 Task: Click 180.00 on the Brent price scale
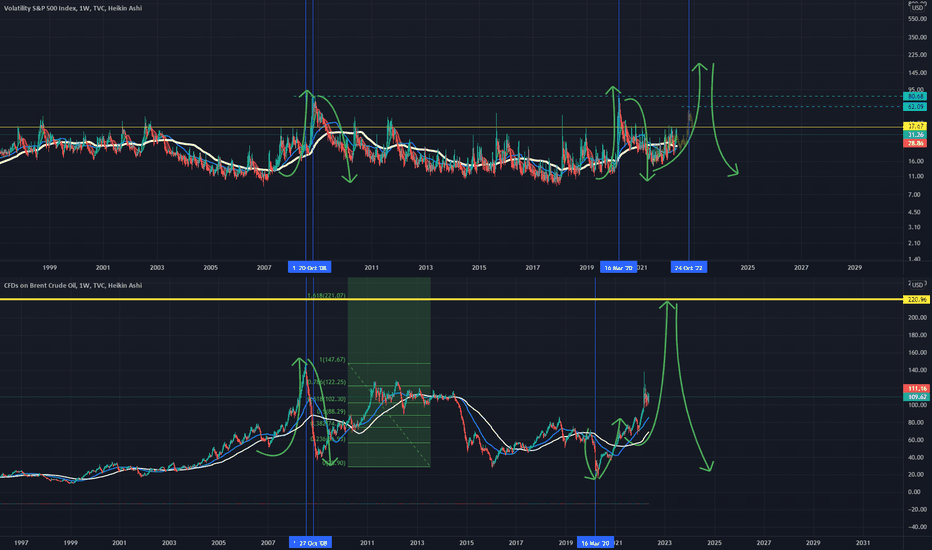point(917,335)
